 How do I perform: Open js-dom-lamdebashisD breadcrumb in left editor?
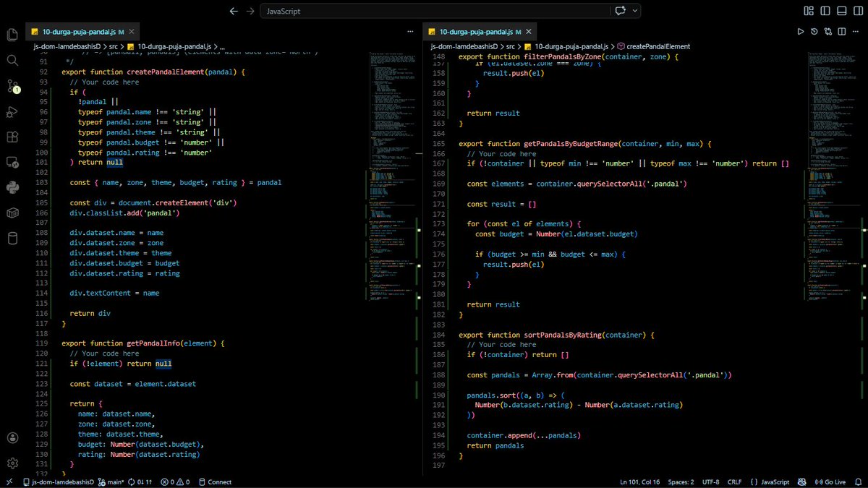[x=67, y=46]
